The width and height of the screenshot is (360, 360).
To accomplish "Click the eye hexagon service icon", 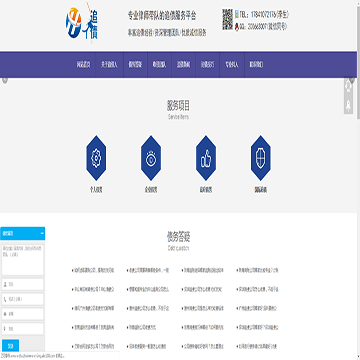I will [151, 158].
